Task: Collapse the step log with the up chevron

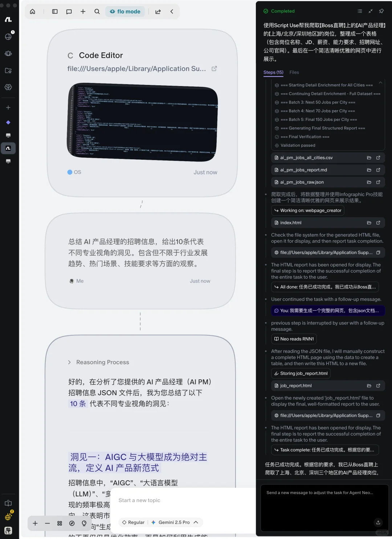Action: (x=380, y=83)
